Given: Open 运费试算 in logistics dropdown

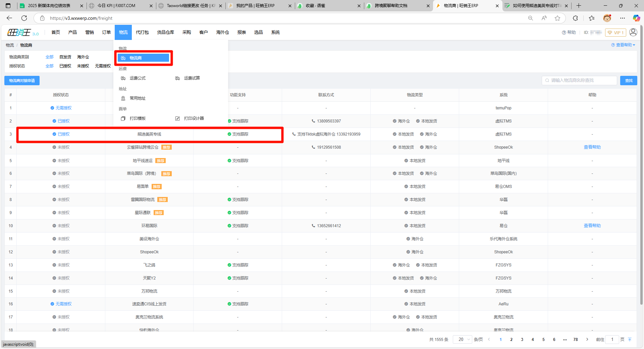Looking at the screenshot, I should [188, 78].
